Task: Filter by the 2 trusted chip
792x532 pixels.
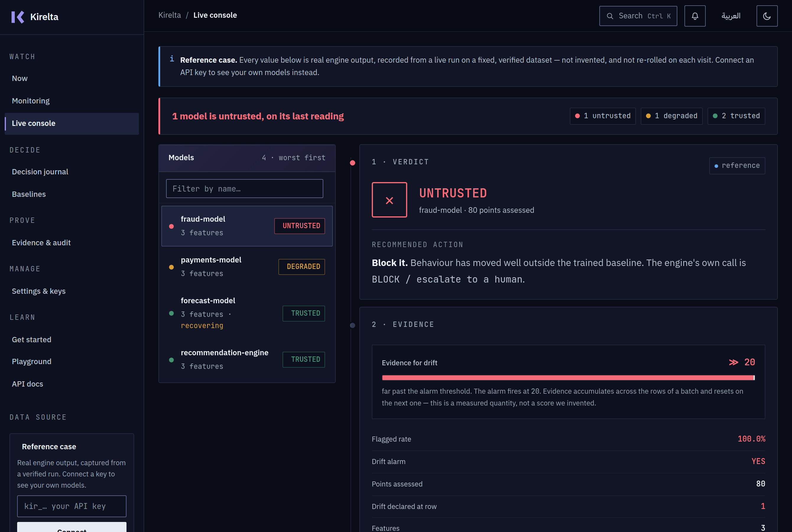Action: pyautogui.click(x=736, y=116)
